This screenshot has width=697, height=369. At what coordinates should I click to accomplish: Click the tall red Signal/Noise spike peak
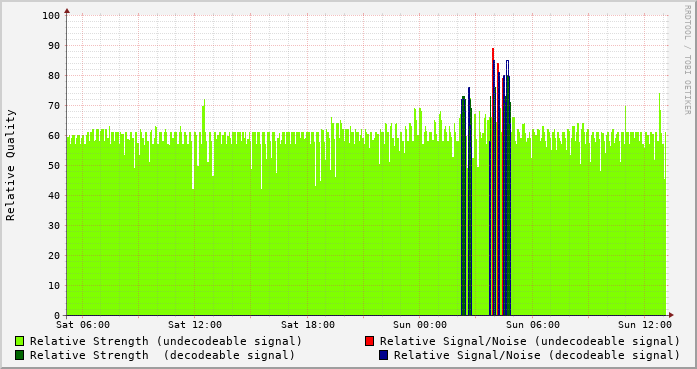[493, 50]
